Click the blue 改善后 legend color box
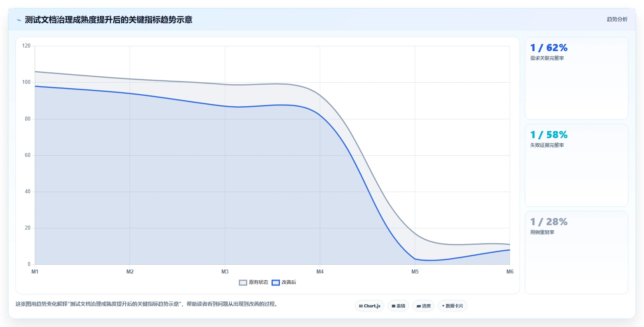The width and height of the screenshot is (644, 327). coord(276,283)
